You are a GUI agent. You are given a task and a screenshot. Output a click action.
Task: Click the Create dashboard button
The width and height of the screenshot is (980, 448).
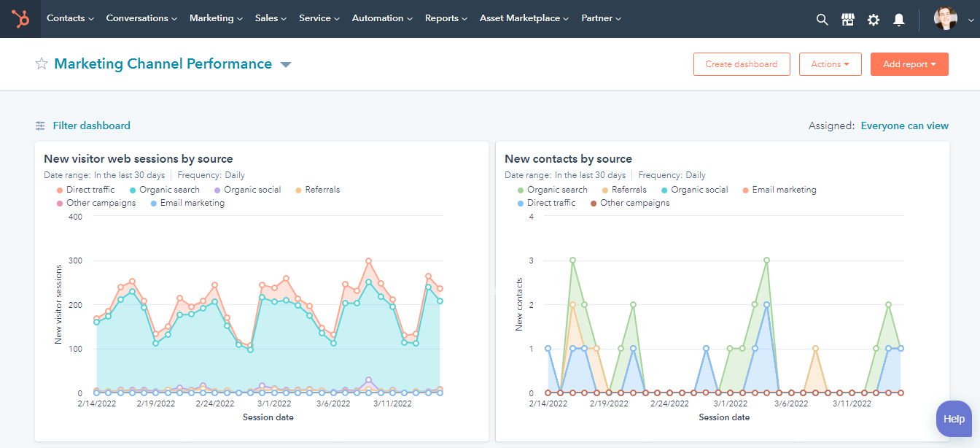[x=742, y=63]
